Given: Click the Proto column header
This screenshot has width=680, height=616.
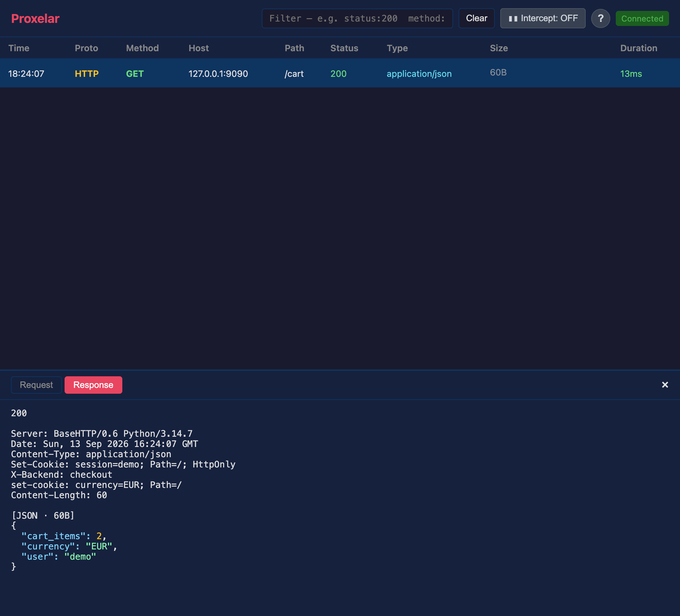Looking at the screenshot, I should [86, 48].
